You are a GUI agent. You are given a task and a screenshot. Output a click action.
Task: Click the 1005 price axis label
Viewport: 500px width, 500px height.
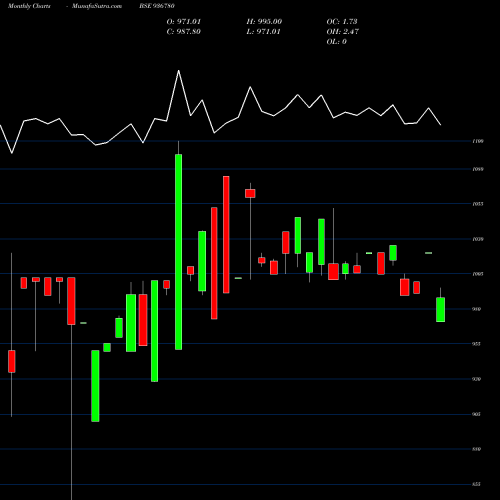pos(478,274)
